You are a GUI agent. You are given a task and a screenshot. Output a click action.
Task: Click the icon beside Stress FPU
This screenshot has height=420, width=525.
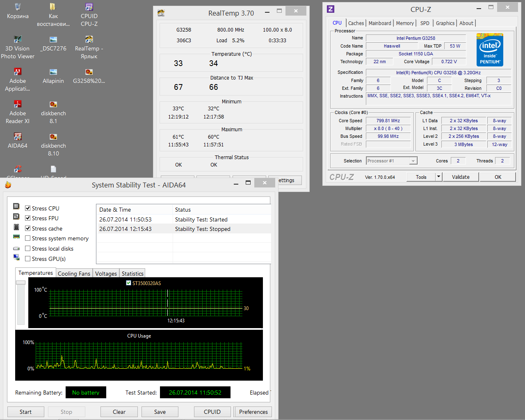point(16,217)
